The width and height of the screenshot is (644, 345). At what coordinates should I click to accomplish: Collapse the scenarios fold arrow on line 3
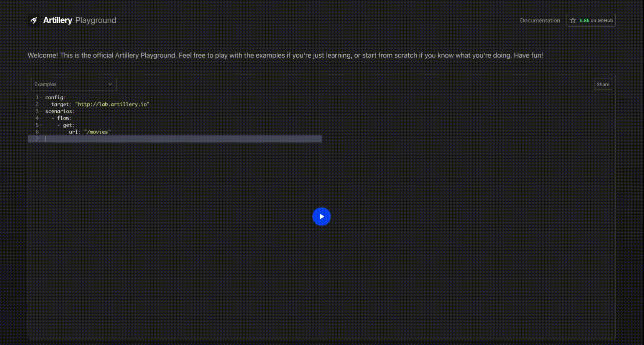coord(41,111)
